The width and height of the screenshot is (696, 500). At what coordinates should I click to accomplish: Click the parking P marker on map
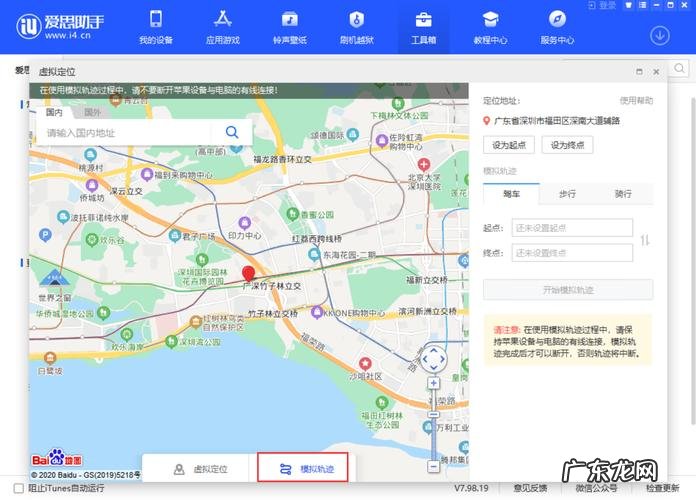[x=45, y=234]
